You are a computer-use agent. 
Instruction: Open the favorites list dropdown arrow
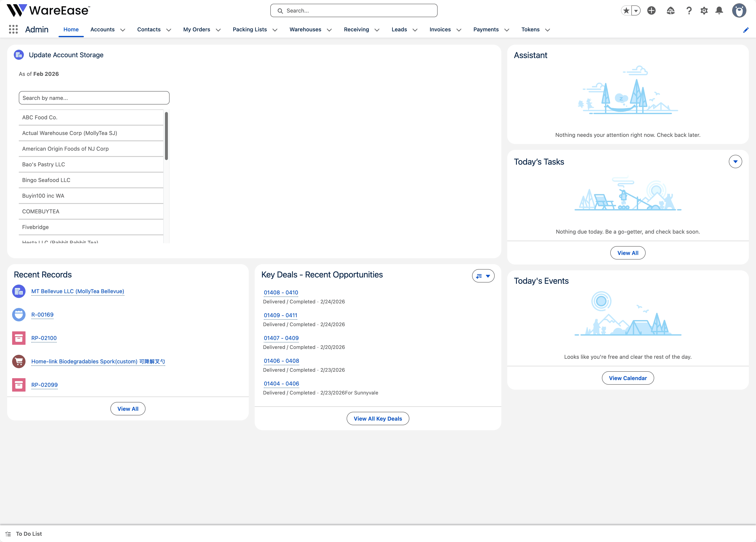pos(636,11)
